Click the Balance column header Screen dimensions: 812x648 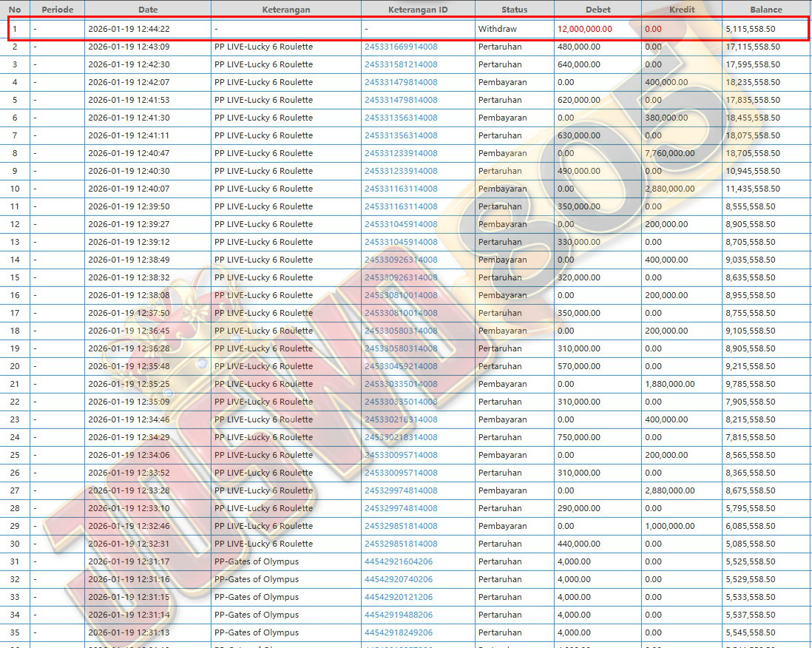coord(765,10)
